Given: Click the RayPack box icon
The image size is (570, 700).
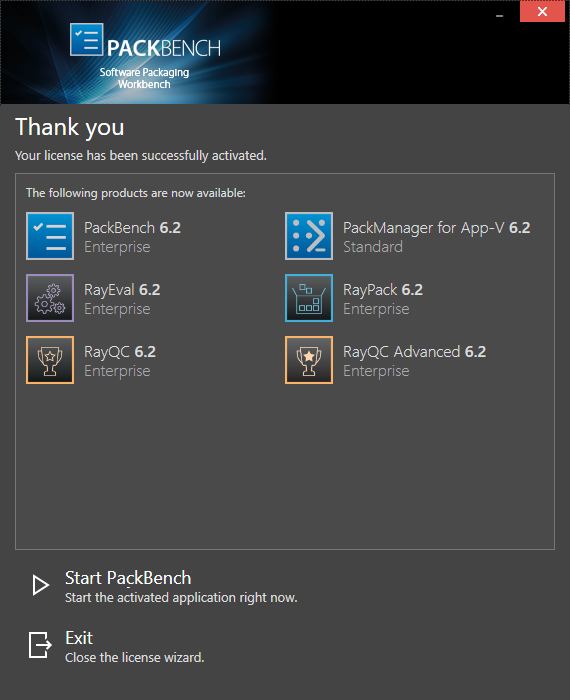Looking at the screenshot, I should coord(309,298).
